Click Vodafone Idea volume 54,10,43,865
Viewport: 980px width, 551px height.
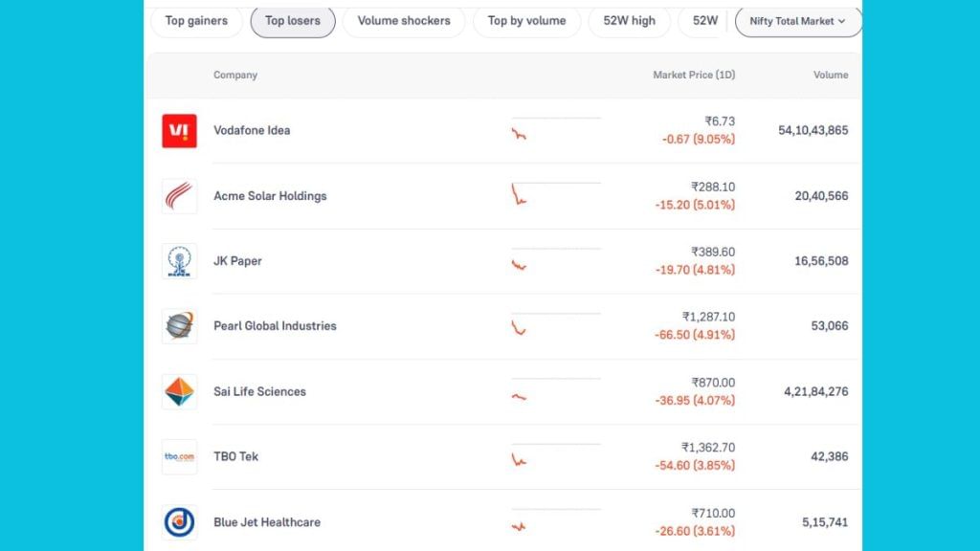[x=813, y=130]
